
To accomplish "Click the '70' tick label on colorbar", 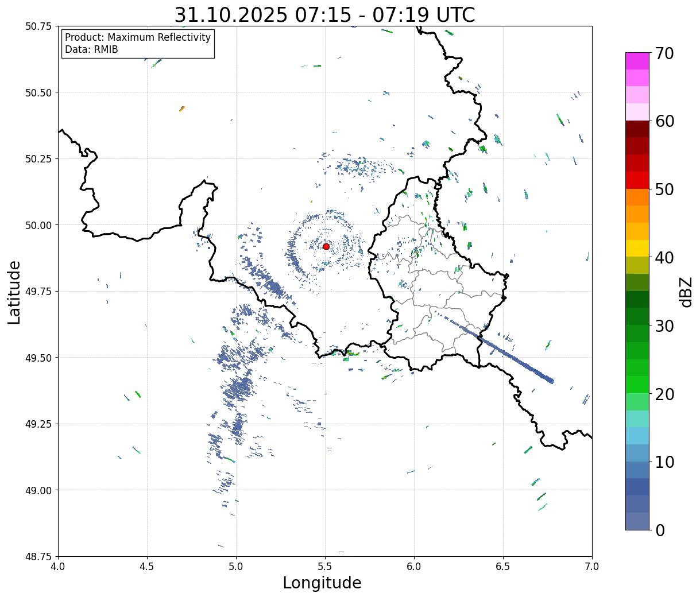I will tap(664, 53).
